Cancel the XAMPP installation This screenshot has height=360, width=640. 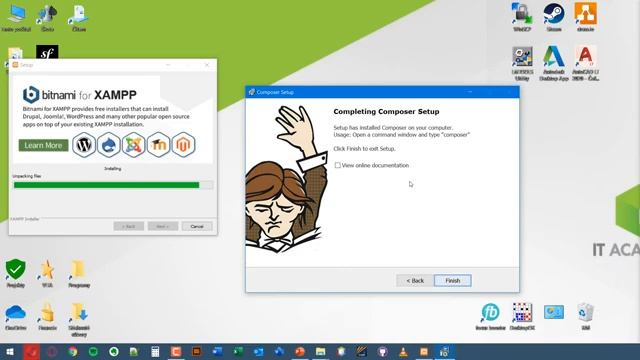pos(197,226)
